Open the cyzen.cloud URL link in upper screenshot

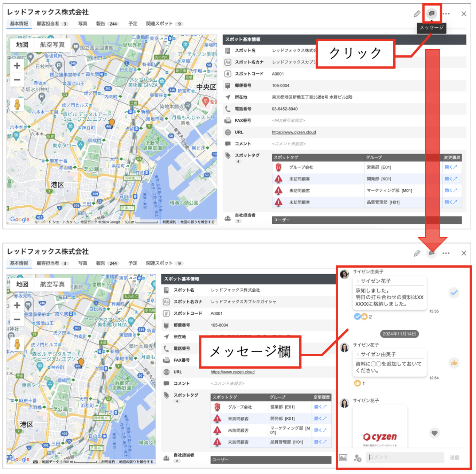tap(294, 132)
